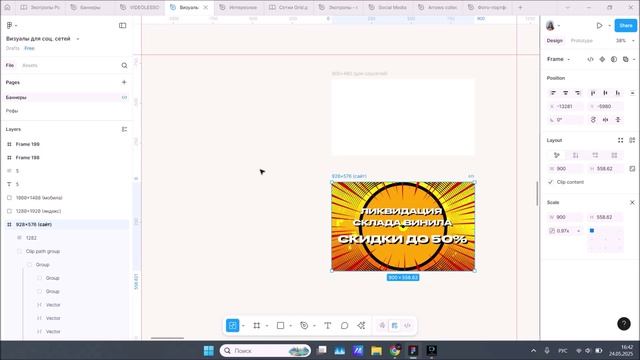Viewport: 640px width, 360px height.
Task: Click the Share button
Action: [x=626, y=25]
